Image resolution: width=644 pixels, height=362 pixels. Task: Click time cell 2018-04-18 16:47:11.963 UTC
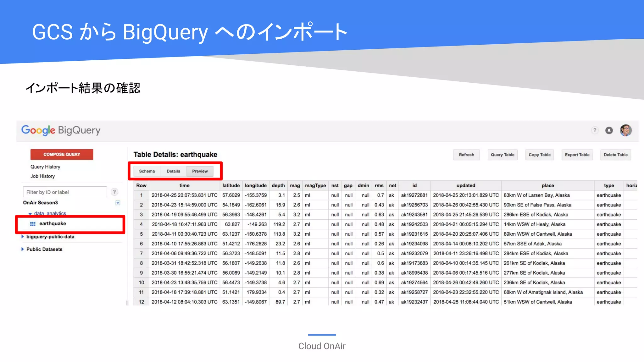click(185, 224)
